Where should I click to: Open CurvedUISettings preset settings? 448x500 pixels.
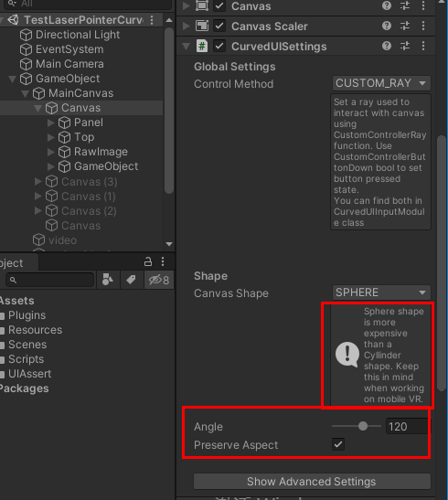point(405,46)
